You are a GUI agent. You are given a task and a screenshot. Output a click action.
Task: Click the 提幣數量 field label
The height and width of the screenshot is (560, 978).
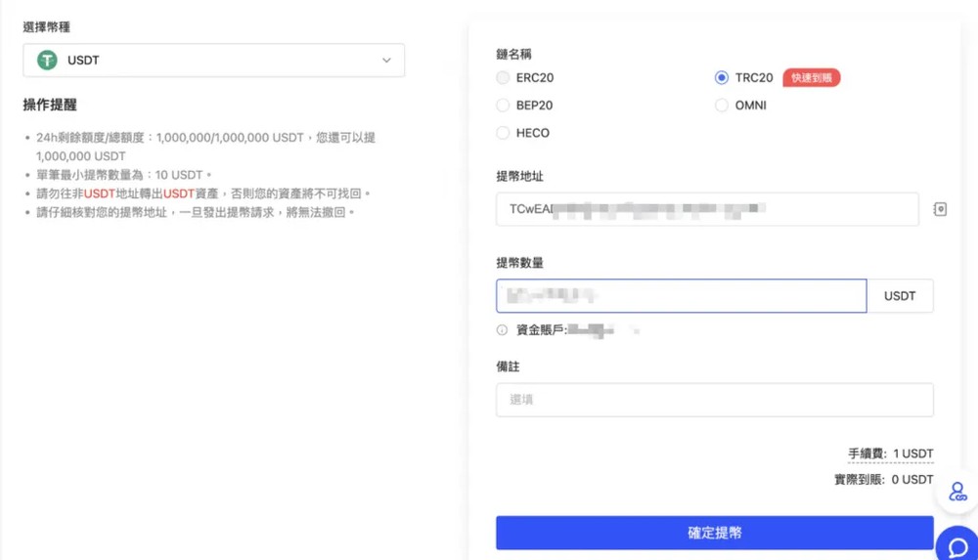pyautogui.click(x=520, y=263)
